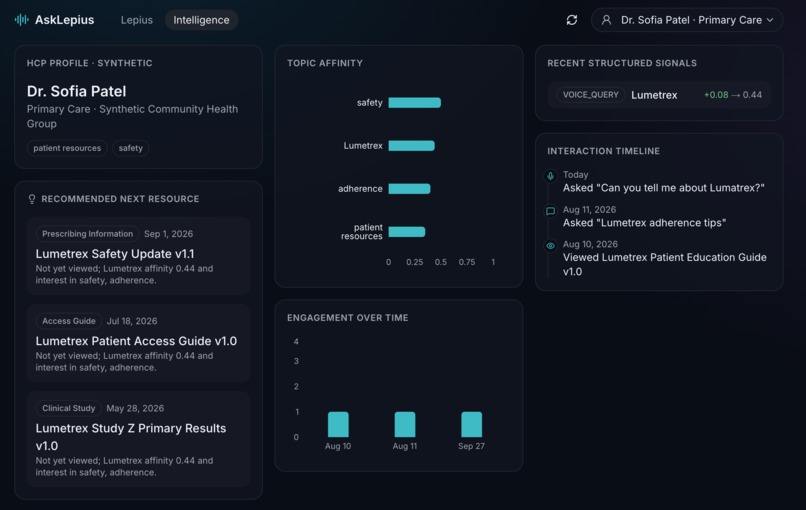806x510 pixels.
Task: Click 'Viewed Lumetrex Patient Education Guide v1.0'
Action: (665, 264)
